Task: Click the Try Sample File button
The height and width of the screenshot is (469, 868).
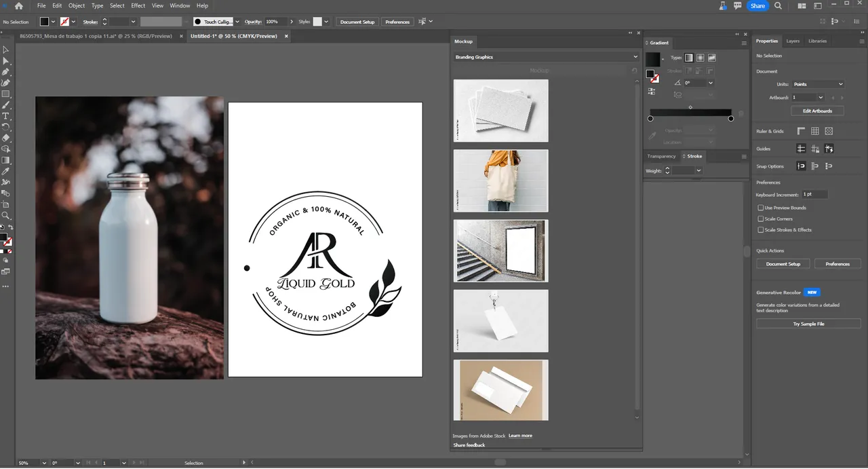Action: pyautogui.click(x=808, y=324)
